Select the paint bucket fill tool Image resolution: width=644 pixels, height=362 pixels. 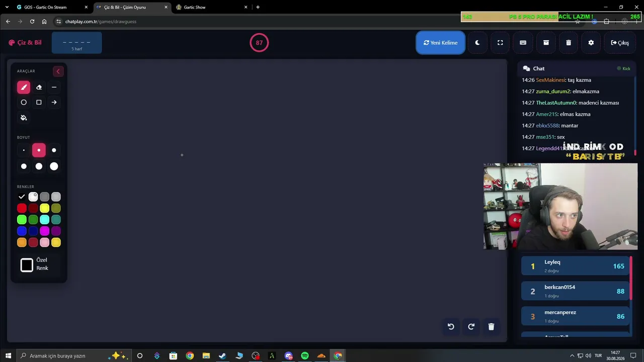point(24,118)
